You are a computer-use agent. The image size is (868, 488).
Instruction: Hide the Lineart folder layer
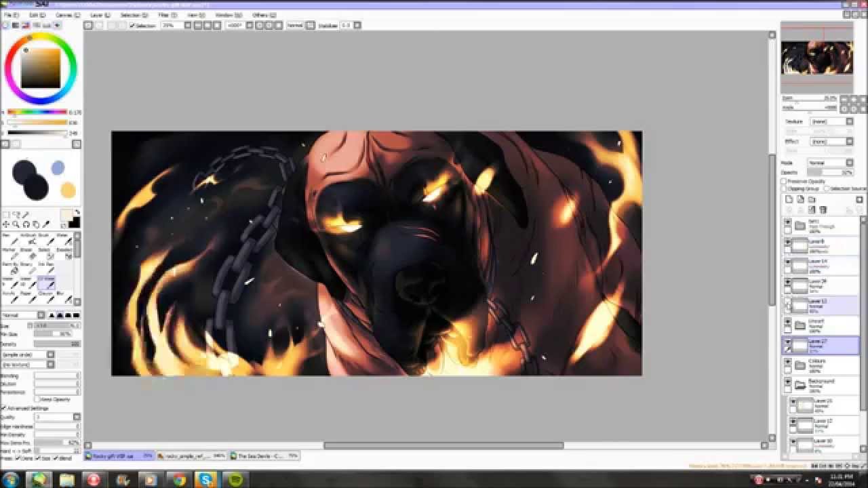tap(788, 322)
